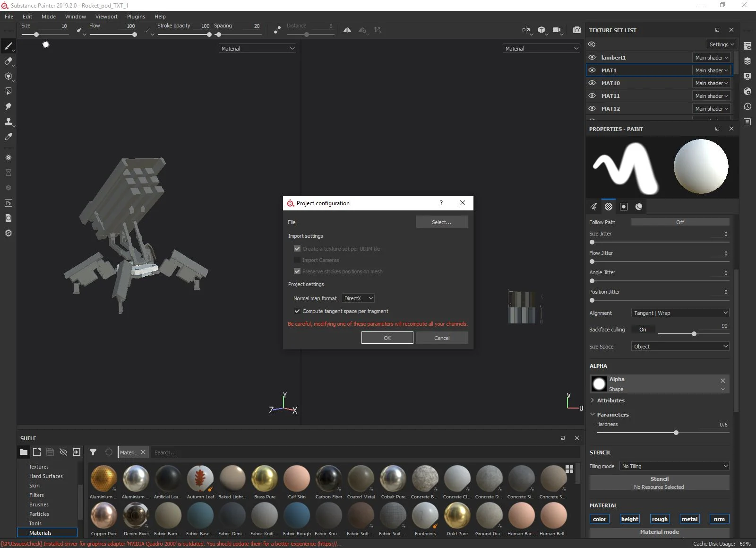This screenshot has width=756, height=548.
Task: Adjust Backface culling angle slider
Action: 694,334
